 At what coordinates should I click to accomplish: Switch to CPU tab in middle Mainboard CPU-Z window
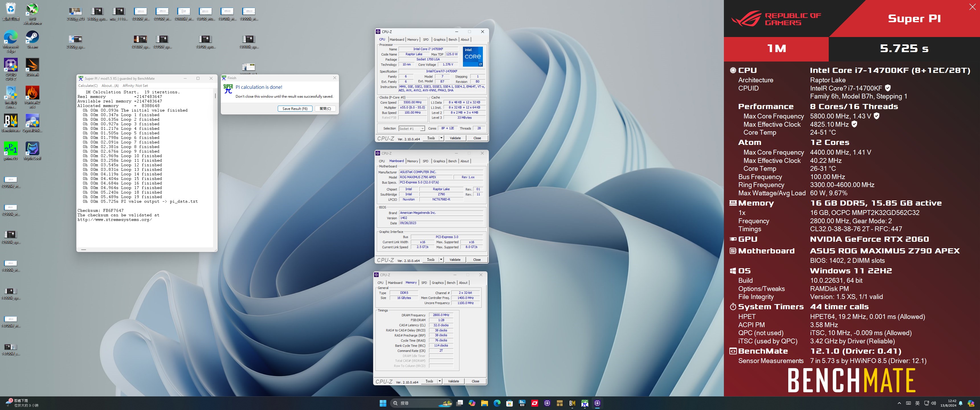pos(381,161)
